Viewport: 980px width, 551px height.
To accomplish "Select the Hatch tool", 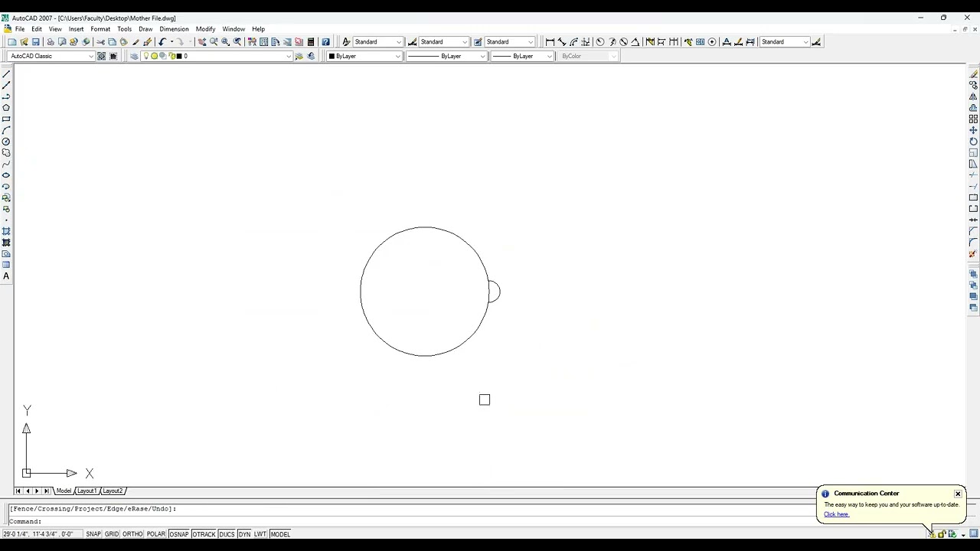I will click(6, 231).
